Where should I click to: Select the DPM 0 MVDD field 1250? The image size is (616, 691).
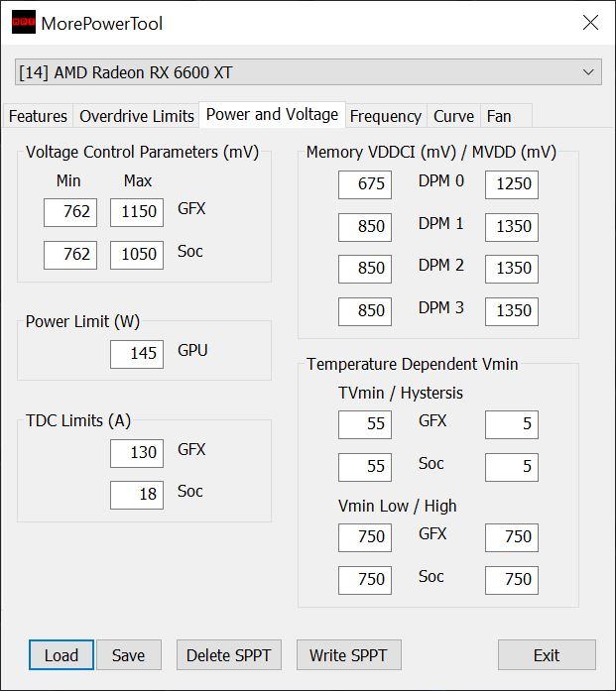(x=512, y=184)
